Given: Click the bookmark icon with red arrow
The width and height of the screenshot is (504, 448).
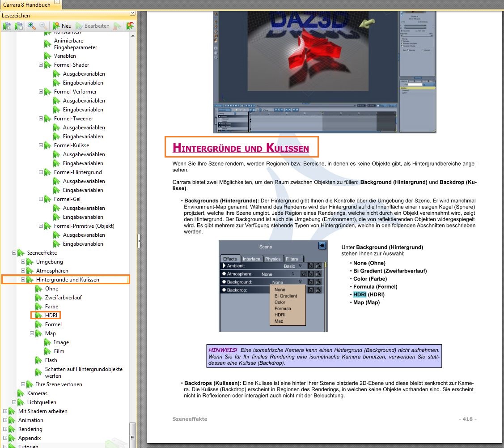Looking at the screenshot, I should (130, 26).
